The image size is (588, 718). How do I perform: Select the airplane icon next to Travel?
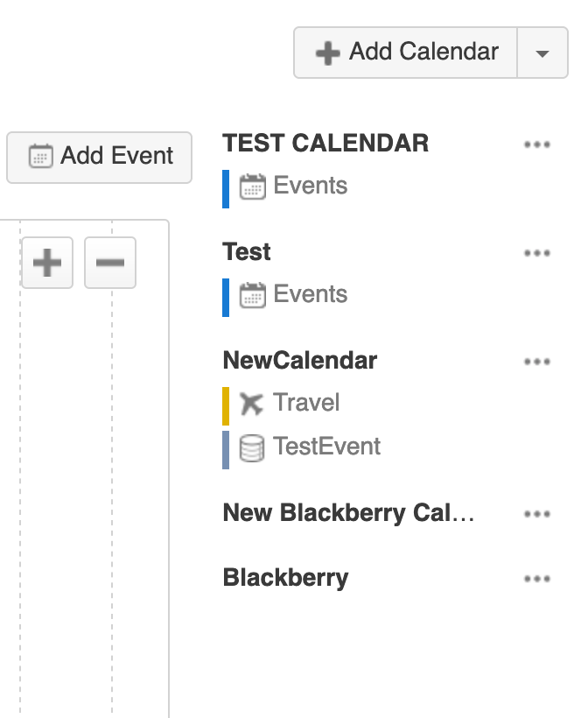click(x=251, y=403)
